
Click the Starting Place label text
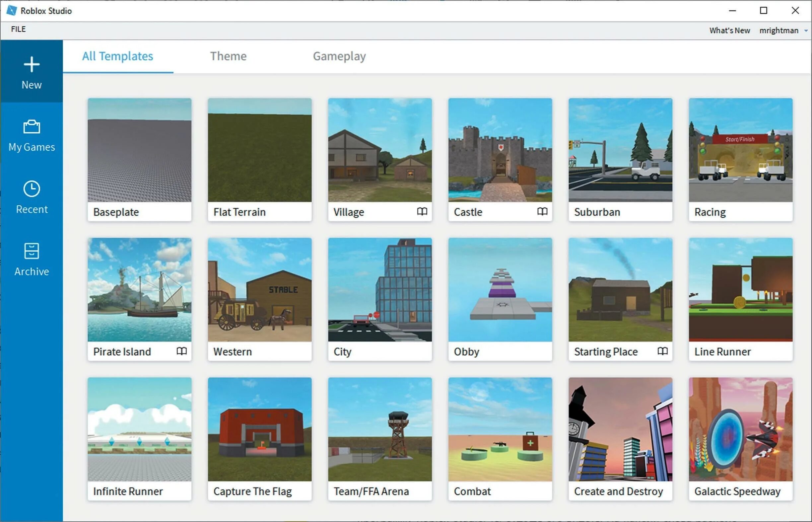point(606,352)
